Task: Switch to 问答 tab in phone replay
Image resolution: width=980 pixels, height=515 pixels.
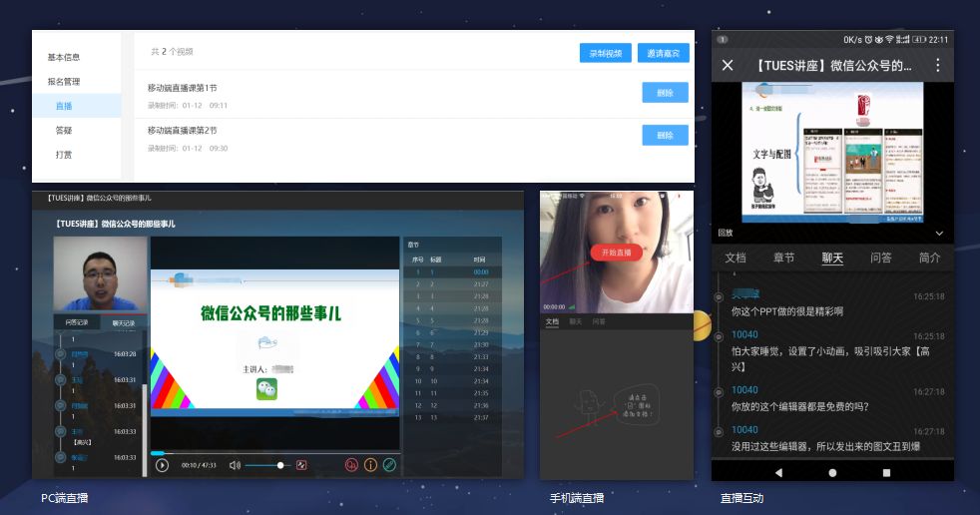Action: click(x=880, y=257)
